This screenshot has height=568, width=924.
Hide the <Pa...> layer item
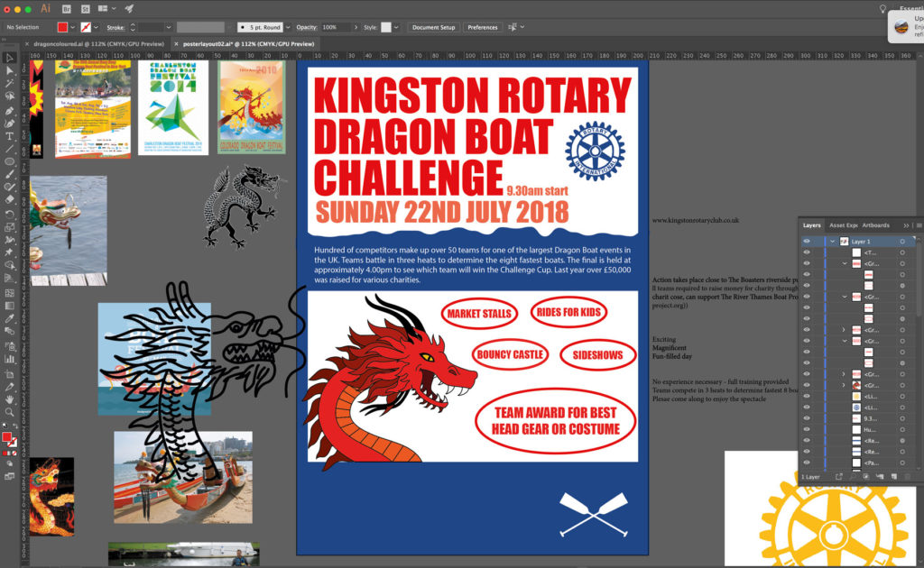coord(807,463)
